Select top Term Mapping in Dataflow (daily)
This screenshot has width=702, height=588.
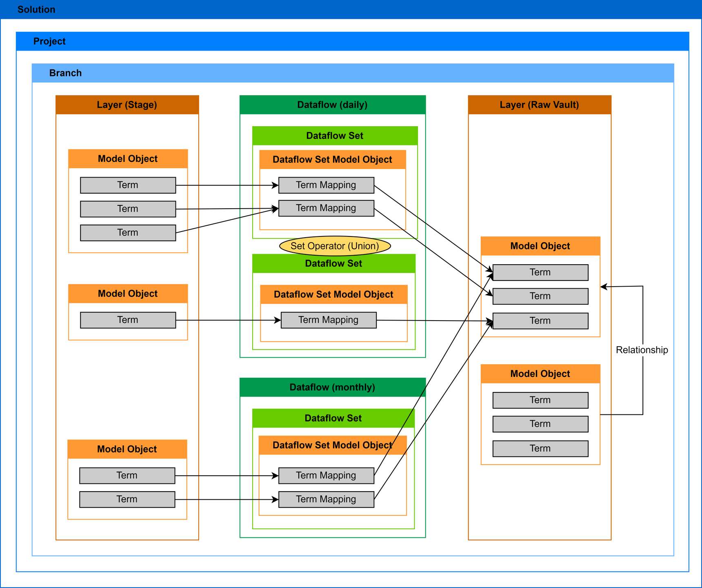coord(326,185)
